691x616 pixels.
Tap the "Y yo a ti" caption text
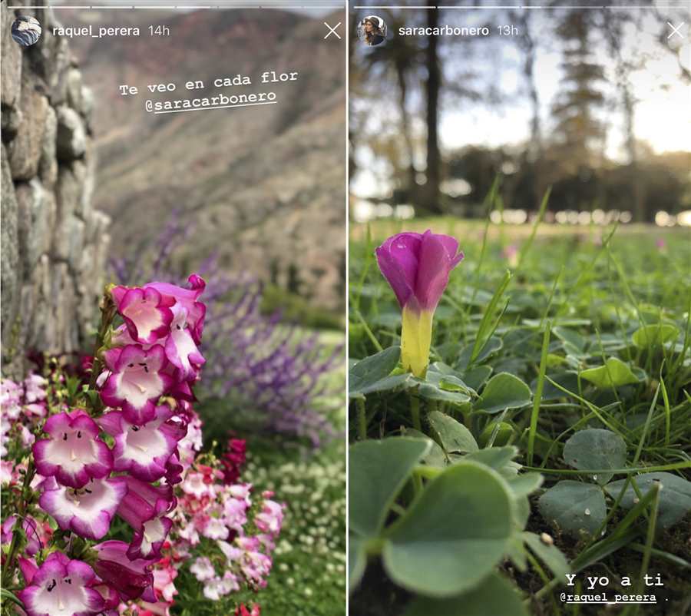[x=614, y=580]
